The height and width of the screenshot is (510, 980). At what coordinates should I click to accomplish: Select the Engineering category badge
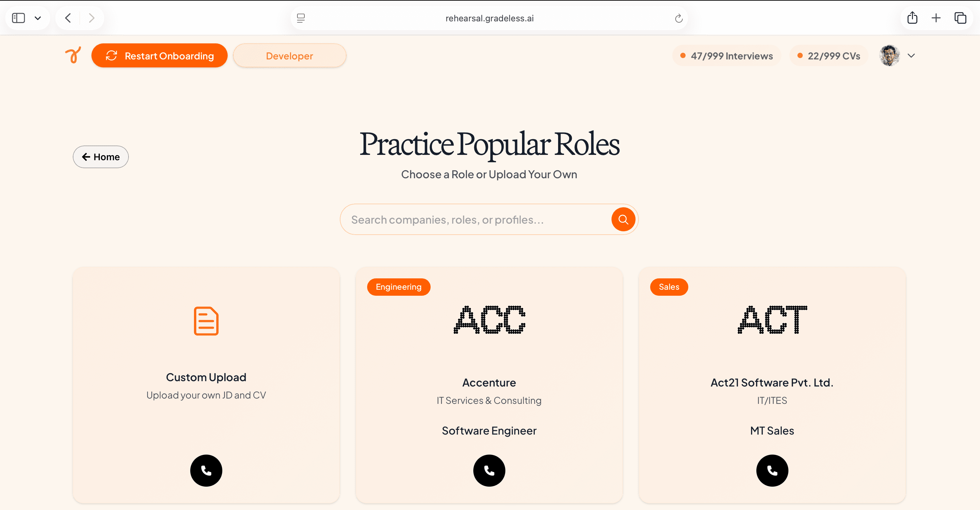[399, 287]
